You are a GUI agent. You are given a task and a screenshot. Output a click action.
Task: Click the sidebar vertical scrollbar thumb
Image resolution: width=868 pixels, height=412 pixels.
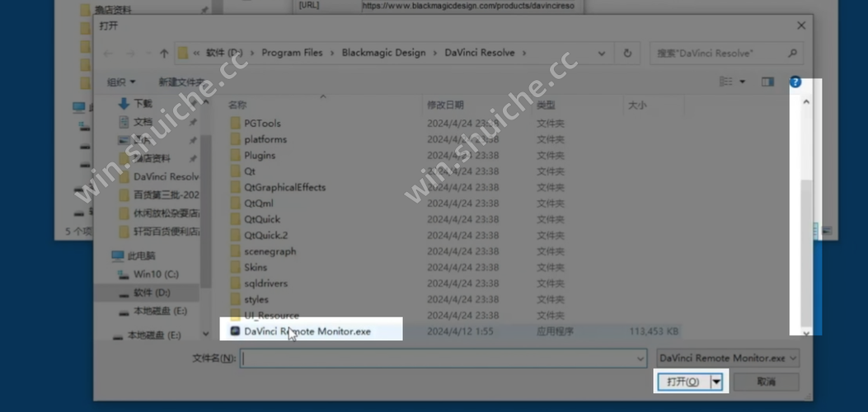point(206,210)
